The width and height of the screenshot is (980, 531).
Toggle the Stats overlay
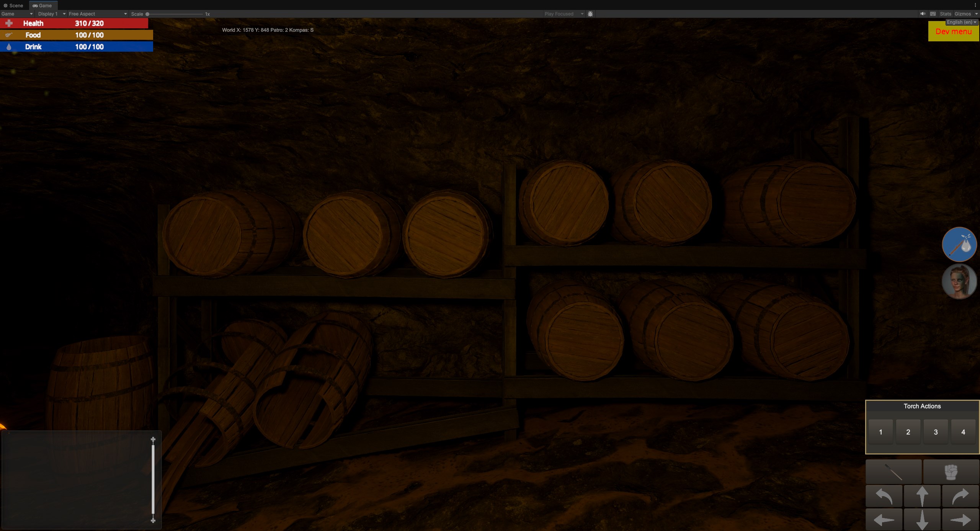[945, 14]
